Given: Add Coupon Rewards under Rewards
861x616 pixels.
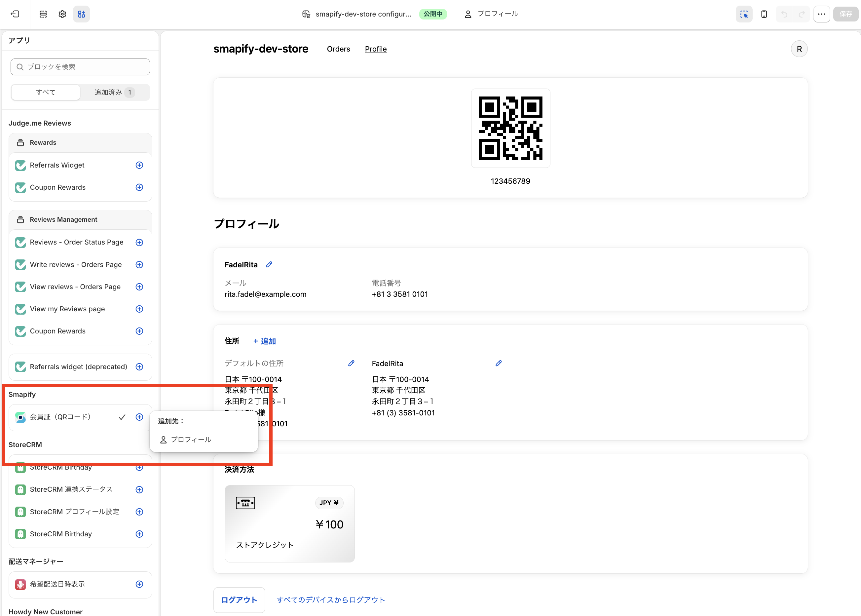Looking at the screenshot, I should [x=139, y=187].
